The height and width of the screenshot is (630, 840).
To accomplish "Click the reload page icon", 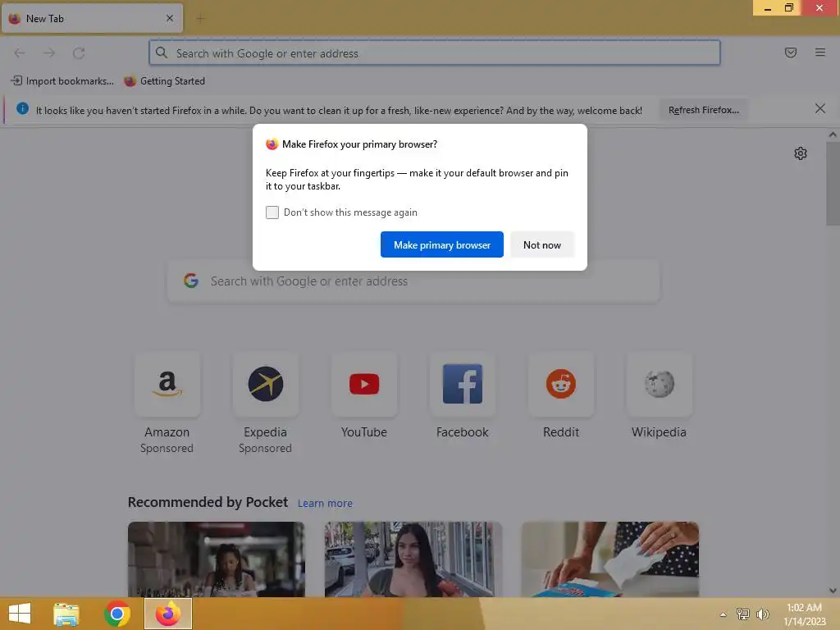I will tap(79, 53).
